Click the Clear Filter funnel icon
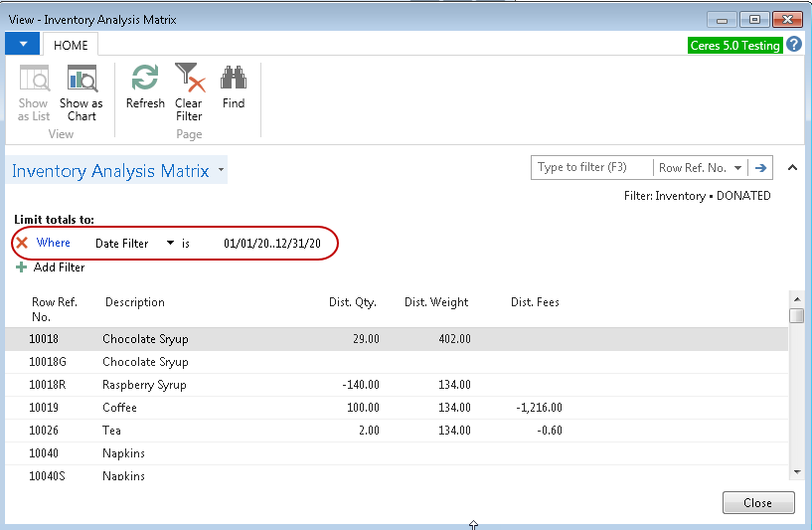The width and height of the screenshot is (812, 530). (x=188, y=79)
